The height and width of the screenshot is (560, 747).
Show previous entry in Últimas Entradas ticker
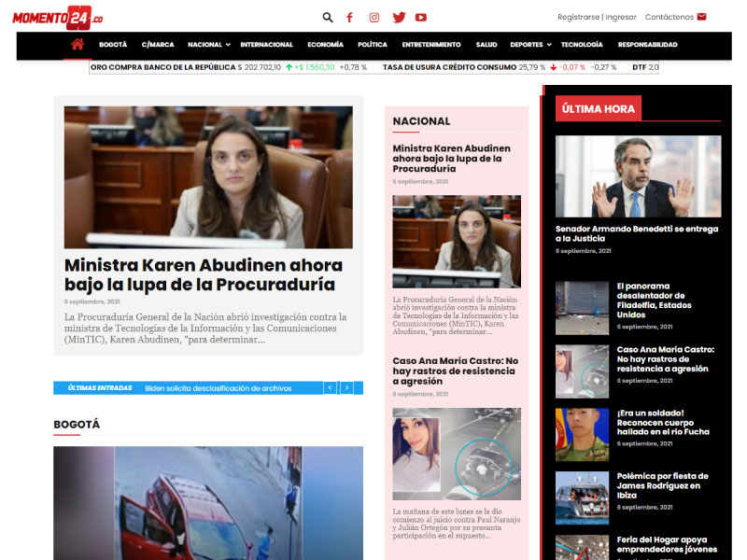click(x=331, y=387)
